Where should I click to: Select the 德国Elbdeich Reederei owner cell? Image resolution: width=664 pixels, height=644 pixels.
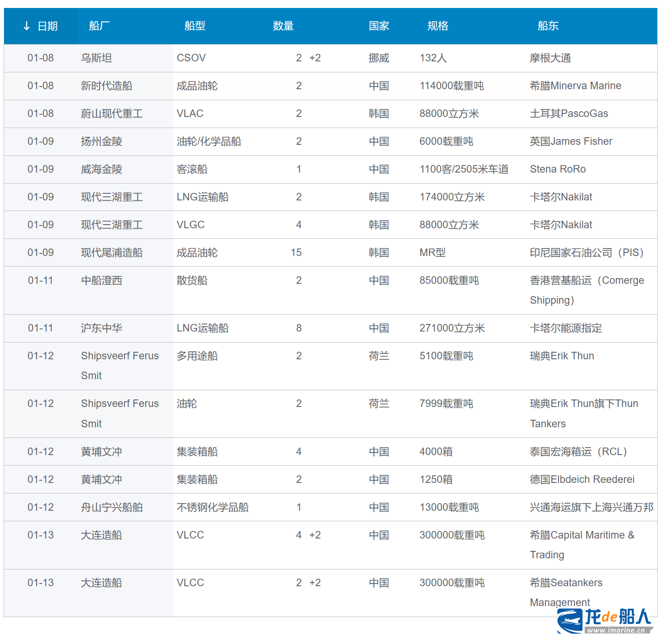pyautogui.click(x=582, y=479)
